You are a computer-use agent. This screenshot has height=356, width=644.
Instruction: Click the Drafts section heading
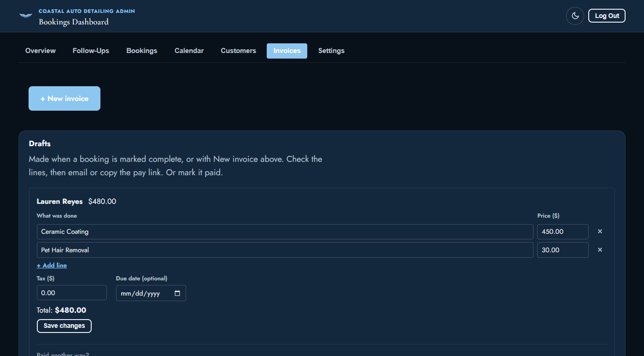pos(40,143)
